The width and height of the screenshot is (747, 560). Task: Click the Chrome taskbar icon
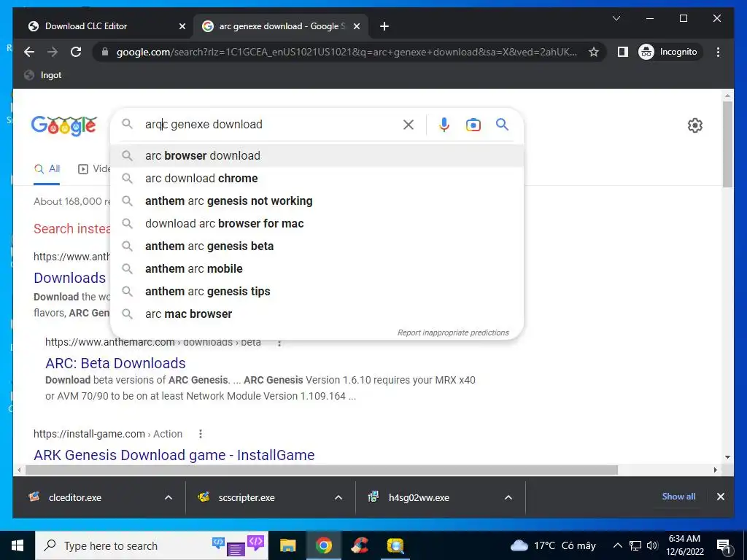(x=323, y=545)
